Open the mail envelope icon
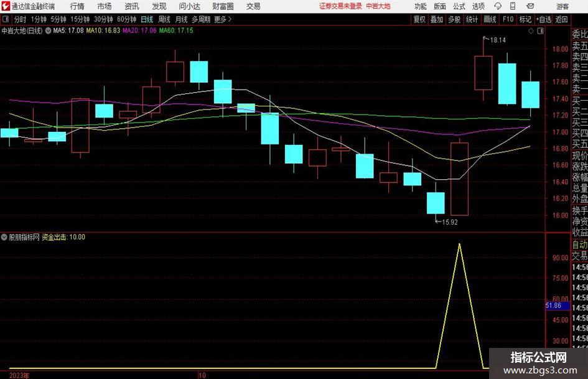 (530, 6)
